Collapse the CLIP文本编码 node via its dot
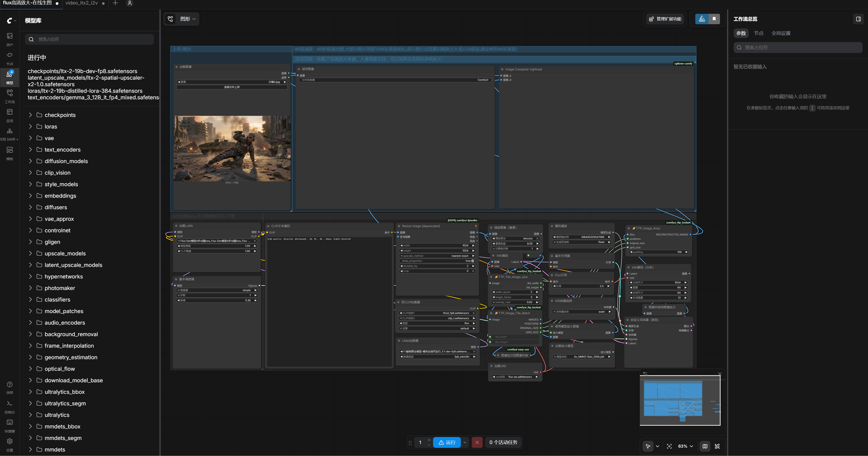Screen dimensions: 868x456 tap(268, 226)
